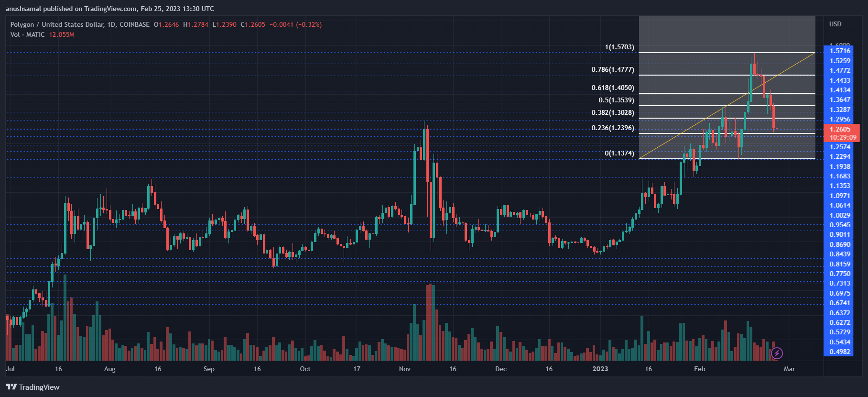This screenshot has width=868, height=397.
Task: Click the 1.0971 price axis label
Action: (840, 196)
